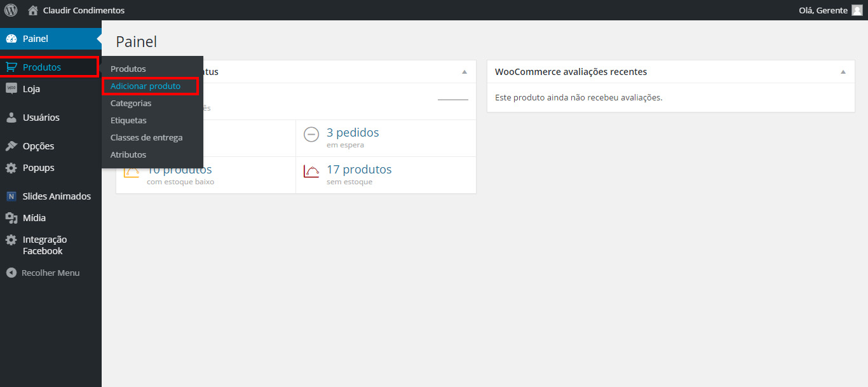Open Integração Facebook in the sidebar

coord(44,245)
